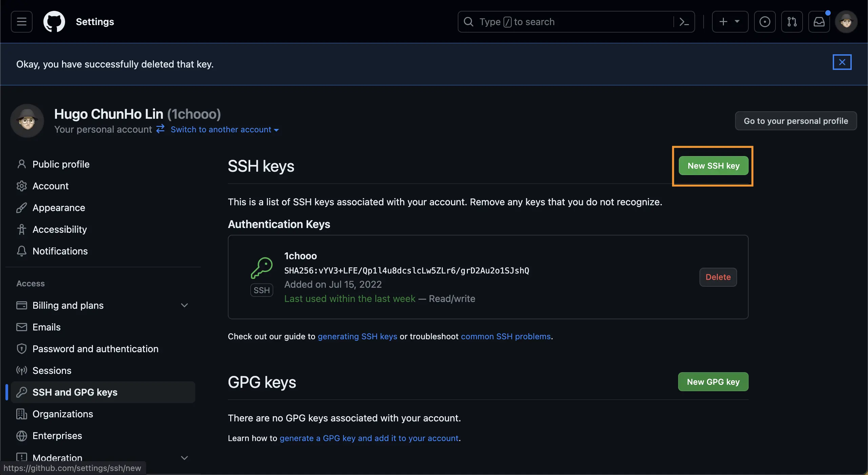Click New SSH key button

[x=713, y=166]
